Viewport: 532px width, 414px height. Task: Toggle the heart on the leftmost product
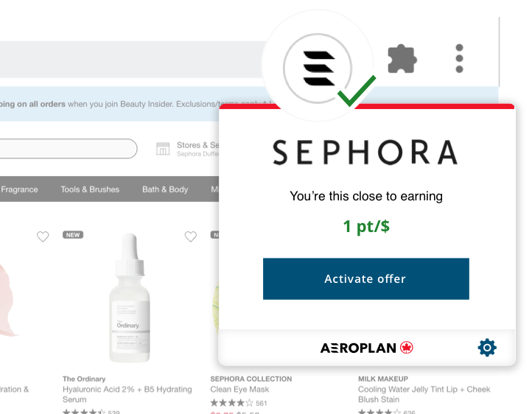(43, 236)
